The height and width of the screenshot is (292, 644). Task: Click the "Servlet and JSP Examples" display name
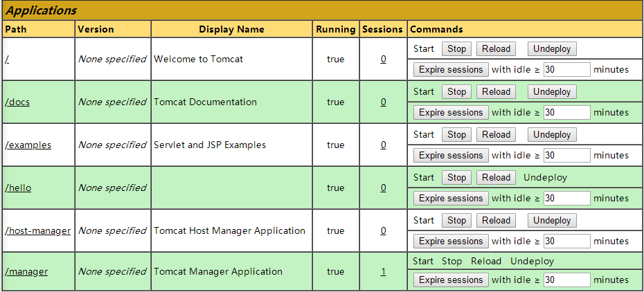[210, 145]
